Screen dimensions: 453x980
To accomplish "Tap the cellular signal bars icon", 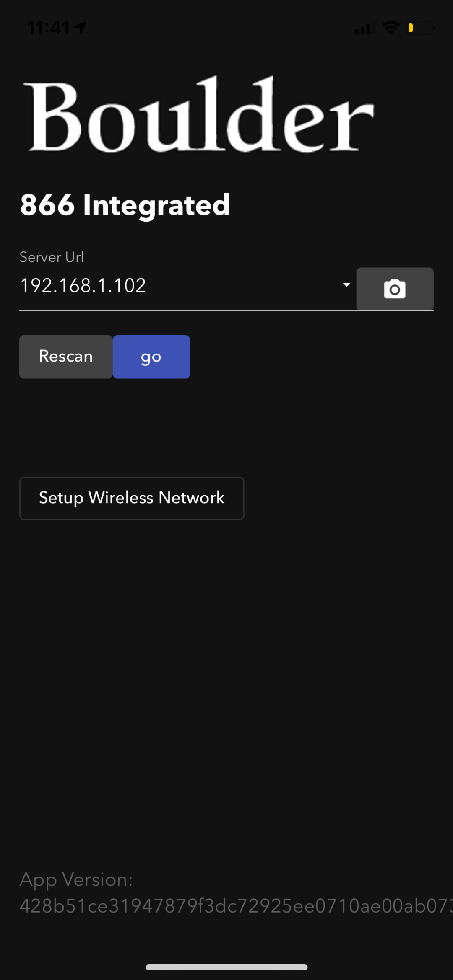I will click(x=363, y=28).
